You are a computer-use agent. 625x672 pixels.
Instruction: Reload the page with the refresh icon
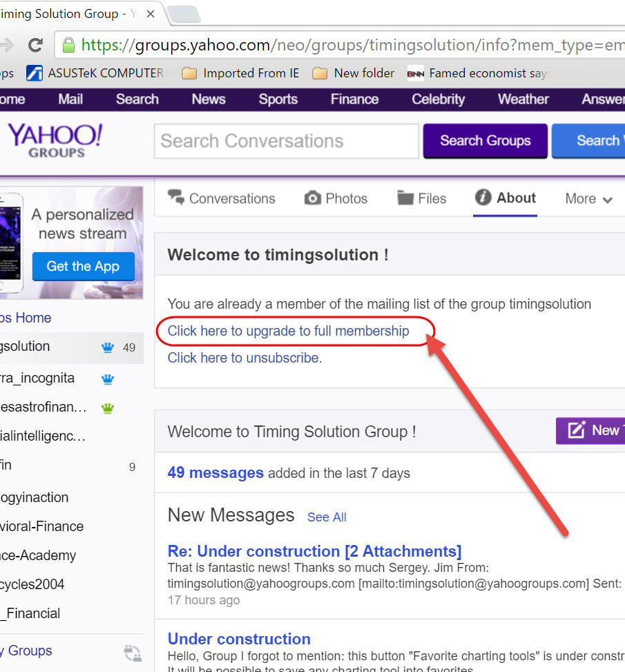(x=35, y=46)
